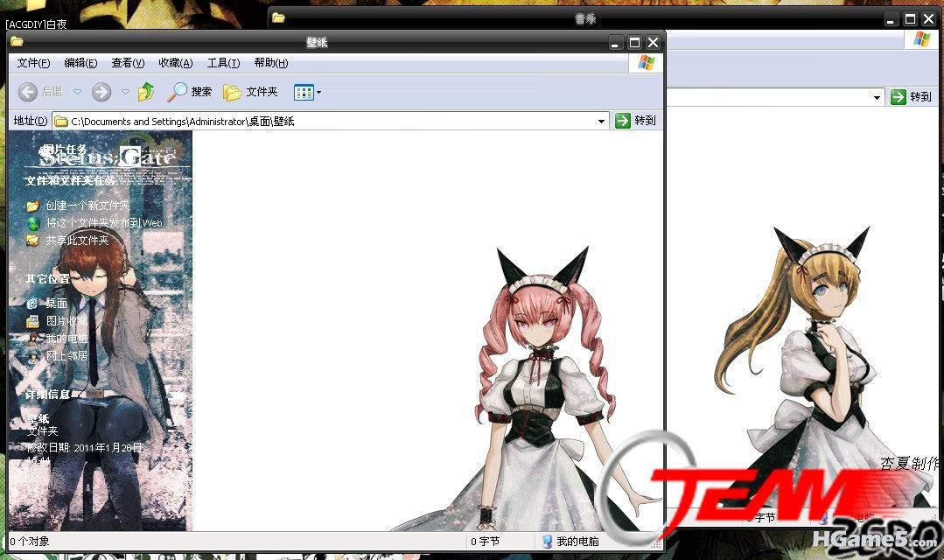Maximize the background window
Screen dimensions: 944x560
coord(910,19)
